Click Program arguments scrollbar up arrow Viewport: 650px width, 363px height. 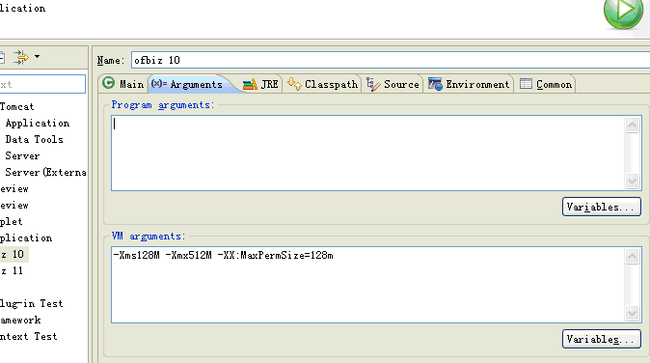(x=632, y=125)
